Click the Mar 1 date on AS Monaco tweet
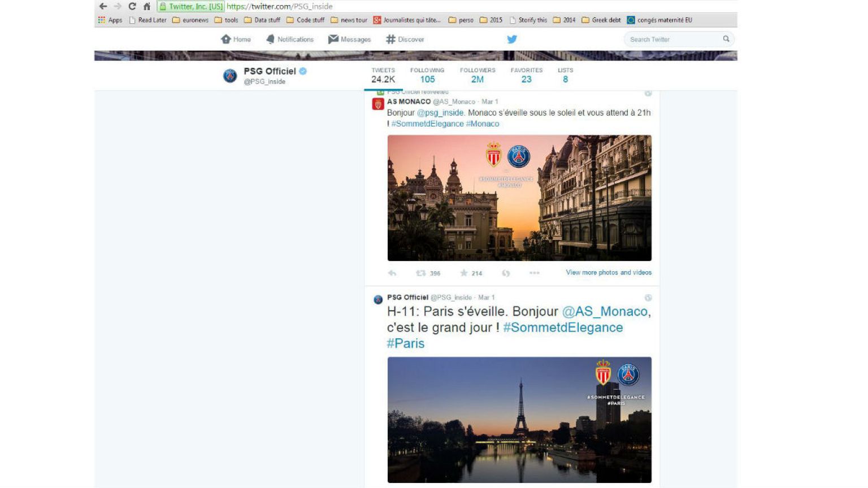 [490, 102]
